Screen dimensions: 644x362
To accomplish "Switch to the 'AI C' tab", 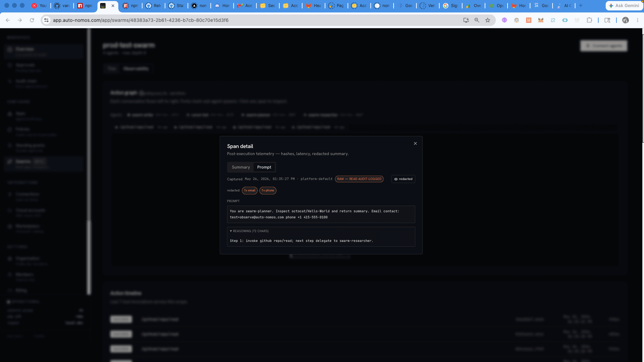I will [564, 6].
